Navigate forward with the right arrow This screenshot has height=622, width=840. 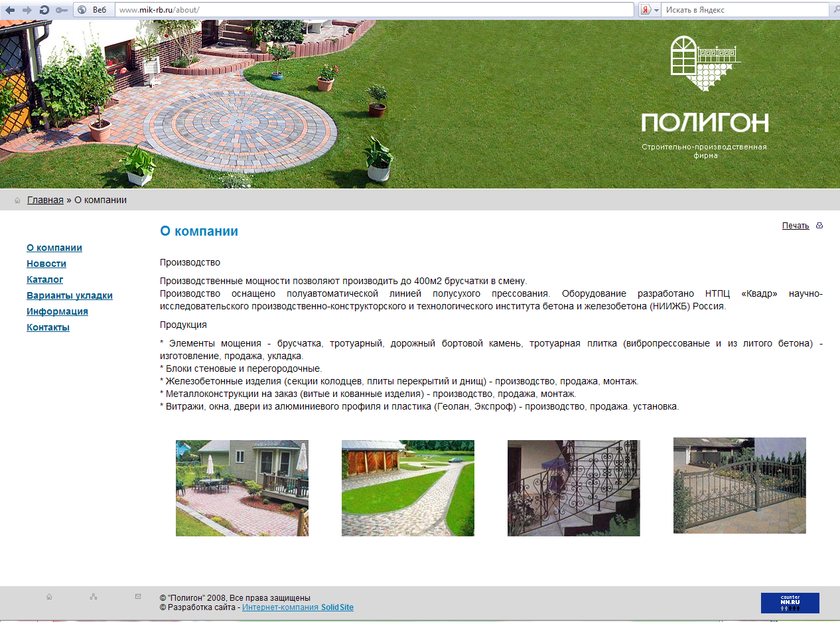pos(25,9)
